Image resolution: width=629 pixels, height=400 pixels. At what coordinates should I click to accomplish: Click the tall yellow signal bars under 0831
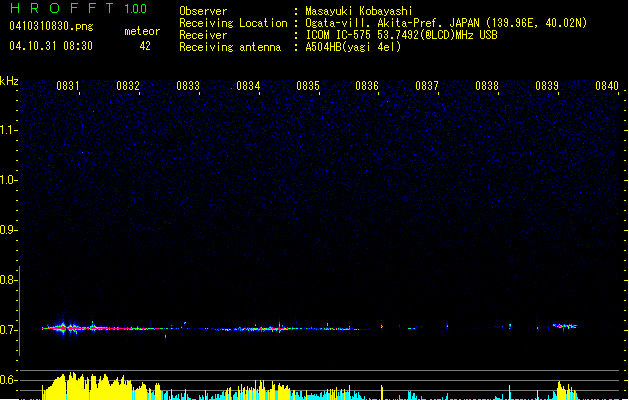(86, 386)
